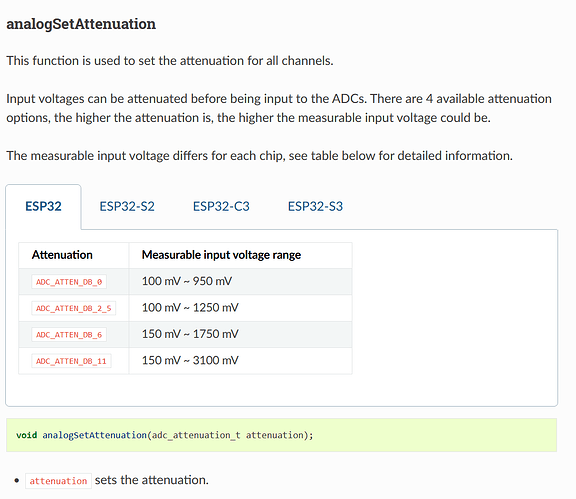Switch to the ESP32 tab
This screenshot has height=499, width=576.
pyautogui.click(x=43, y=207)
